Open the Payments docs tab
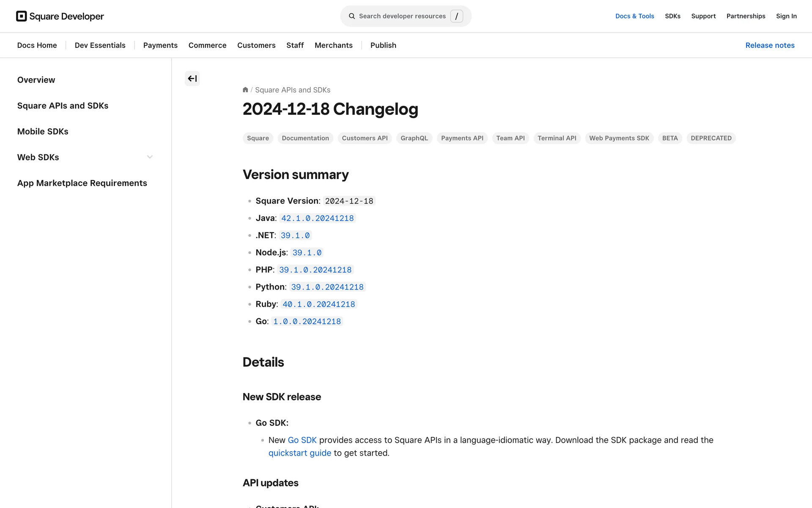Screen dimensions: 812x508 tap(160, 45)
